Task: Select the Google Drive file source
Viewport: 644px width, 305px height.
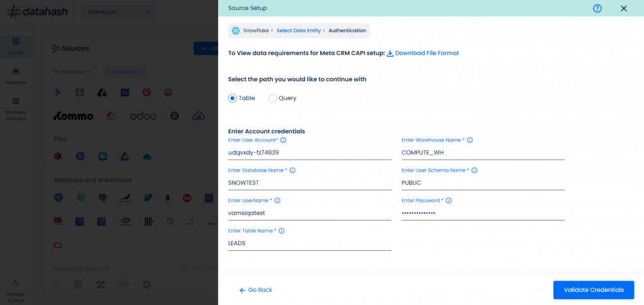Action: coord(125,157)
